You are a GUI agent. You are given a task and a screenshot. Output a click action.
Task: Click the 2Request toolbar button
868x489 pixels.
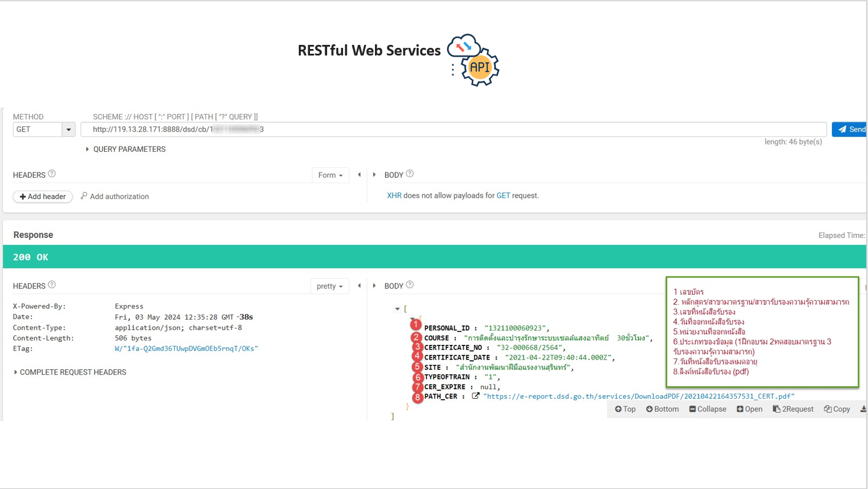point(793,409)
